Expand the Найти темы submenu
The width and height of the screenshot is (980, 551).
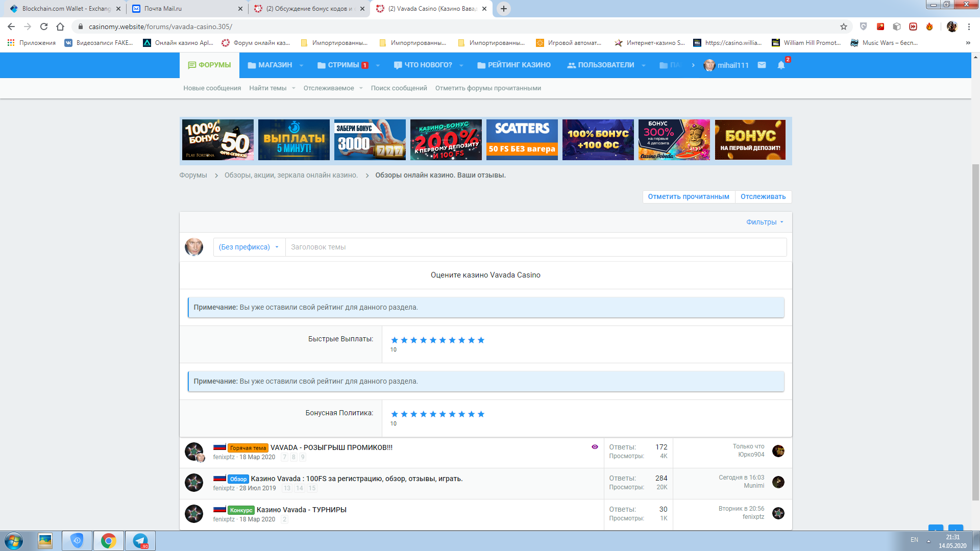pyautogui.click(x=293, y=88)
